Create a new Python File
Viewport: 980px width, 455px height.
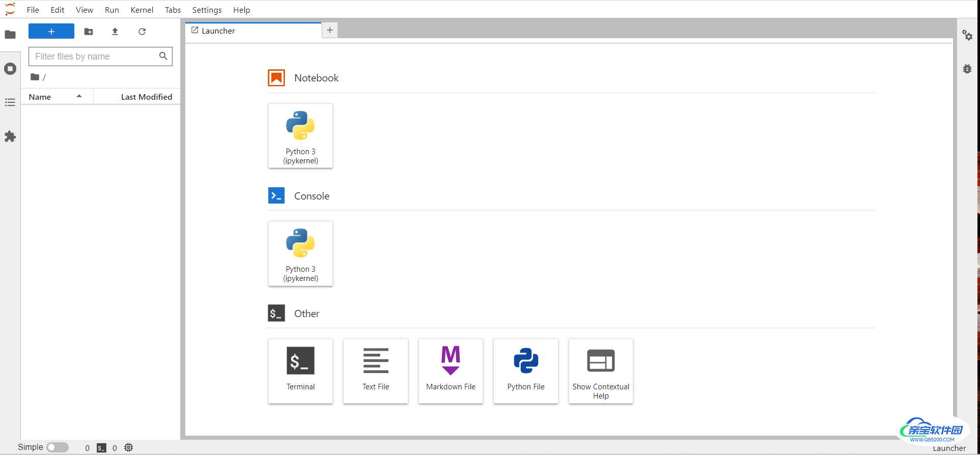point(526,371)
